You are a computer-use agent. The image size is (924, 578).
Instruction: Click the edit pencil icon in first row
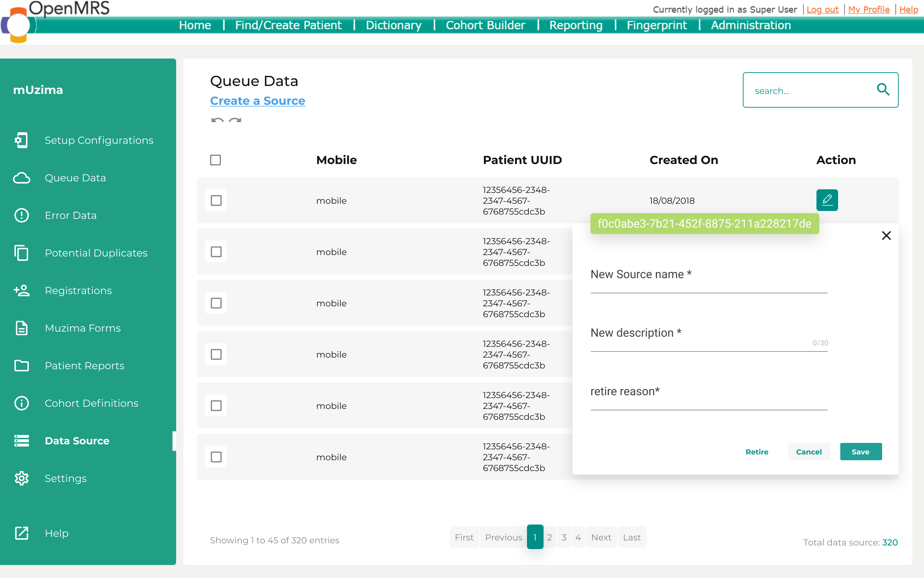(827, 200)
